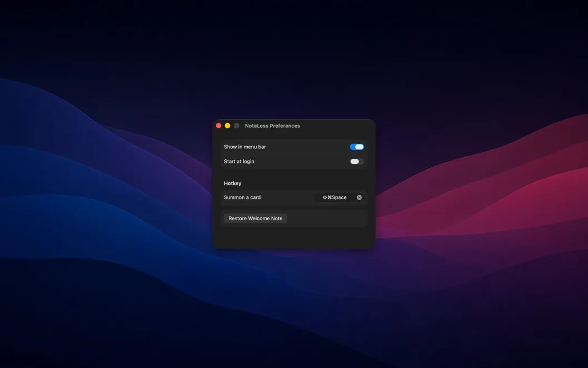Minimize the NoteLess Preferences window
Image resolution: width=588 pixels, height=368 pixels.
(228, 126)
